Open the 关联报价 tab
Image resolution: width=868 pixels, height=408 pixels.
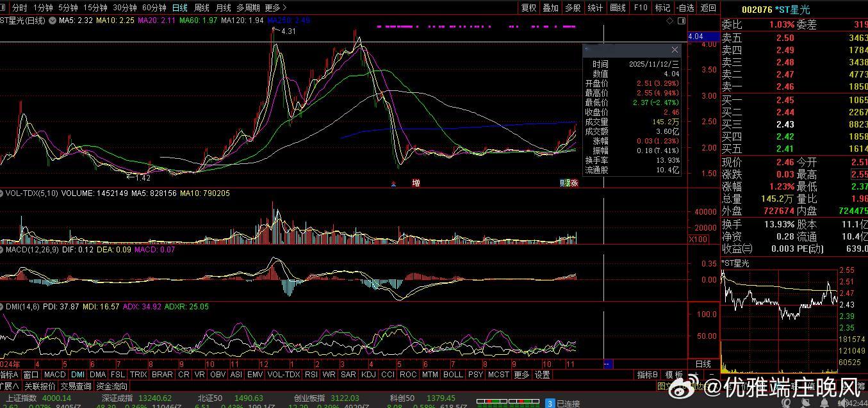click(x=40, y=386)
